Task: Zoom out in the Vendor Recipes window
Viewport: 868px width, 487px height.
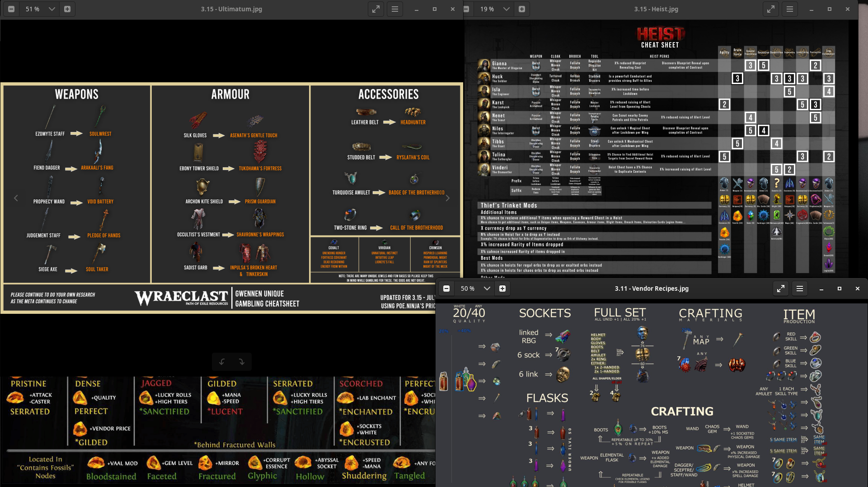Action: [446, 288]
